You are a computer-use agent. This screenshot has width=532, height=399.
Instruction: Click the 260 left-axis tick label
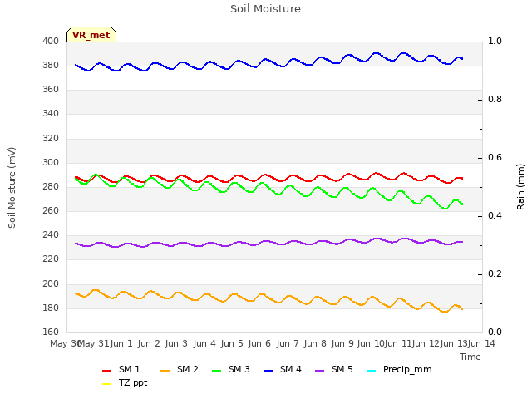(x=51, y=210)
